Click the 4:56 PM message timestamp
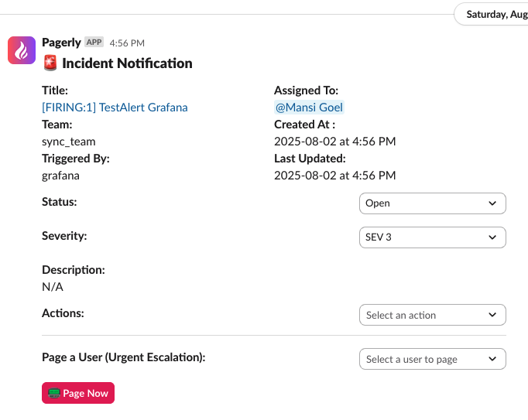 [127, 43]
